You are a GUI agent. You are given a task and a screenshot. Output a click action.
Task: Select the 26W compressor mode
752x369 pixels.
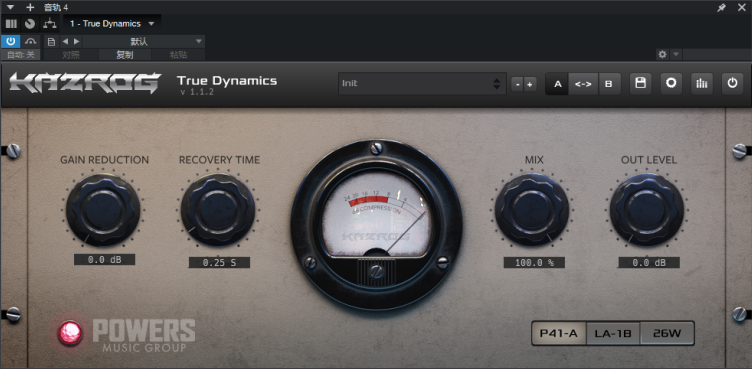[x=667, y=333]
